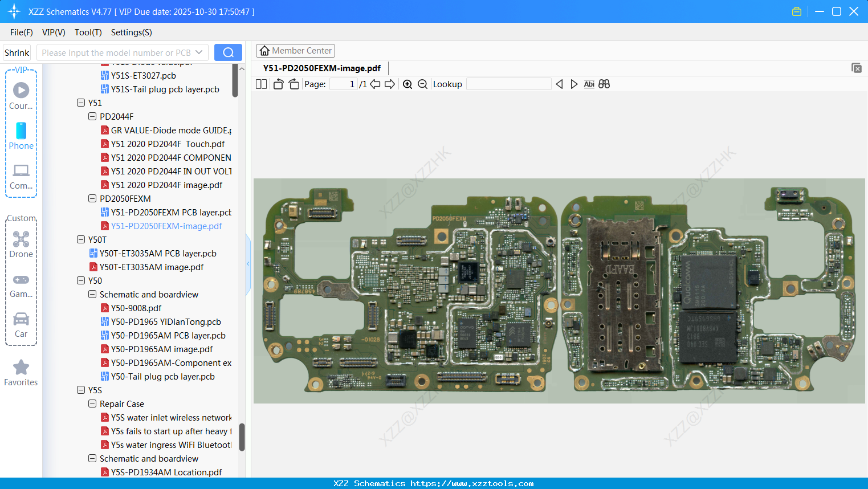The height and width of the screenshot is (489, 868).
Task: Click the Member Center button
Action: 295,51
